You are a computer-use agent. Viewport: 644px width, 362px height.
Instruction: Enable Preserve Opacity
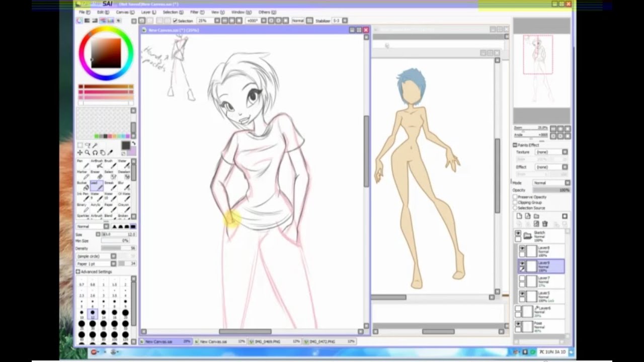(x=515, y=197)
